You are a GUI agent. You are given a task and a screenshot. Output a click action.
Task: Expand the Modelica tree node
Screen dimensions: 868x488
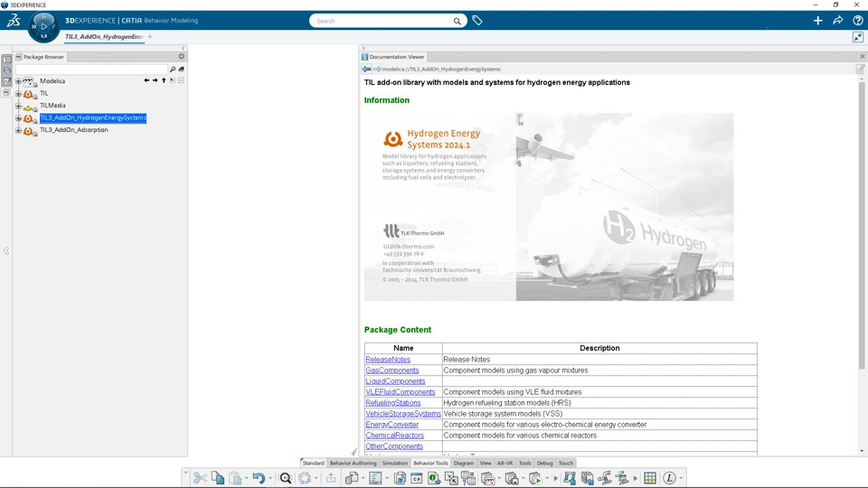point(18,80)
